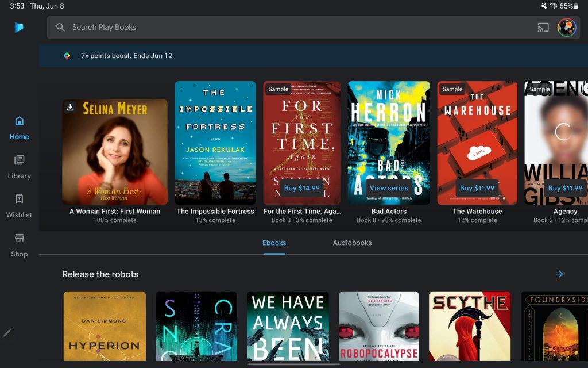The image size is (588, 368).
Task: Tap the download icon on Selina Meyer cover
Action: coord(70,107)
